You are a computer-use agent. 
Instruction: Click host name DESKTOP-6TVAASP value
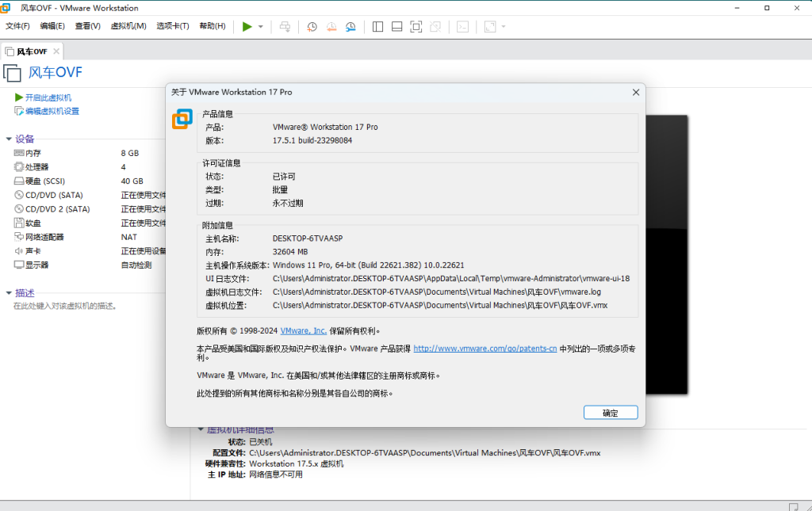tap(308, 238)
